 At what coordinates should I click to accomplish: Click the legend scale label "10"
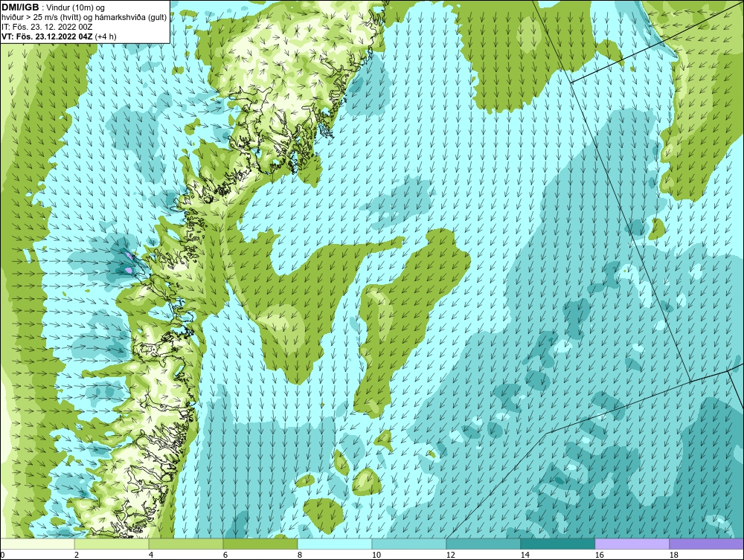click(376, 555)
